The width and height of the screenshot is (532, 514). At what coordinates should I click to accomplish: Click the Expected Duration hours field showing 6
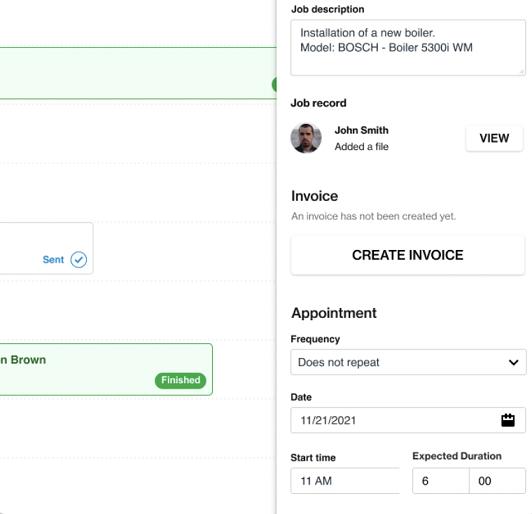[441, 481]
